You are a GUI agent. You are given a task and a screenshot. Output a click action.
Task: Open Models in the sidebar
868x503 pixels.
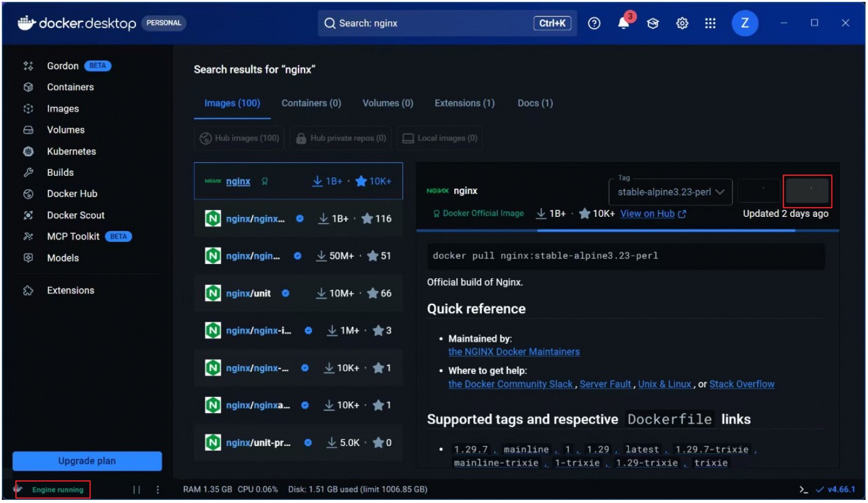(x=86, y=258)
